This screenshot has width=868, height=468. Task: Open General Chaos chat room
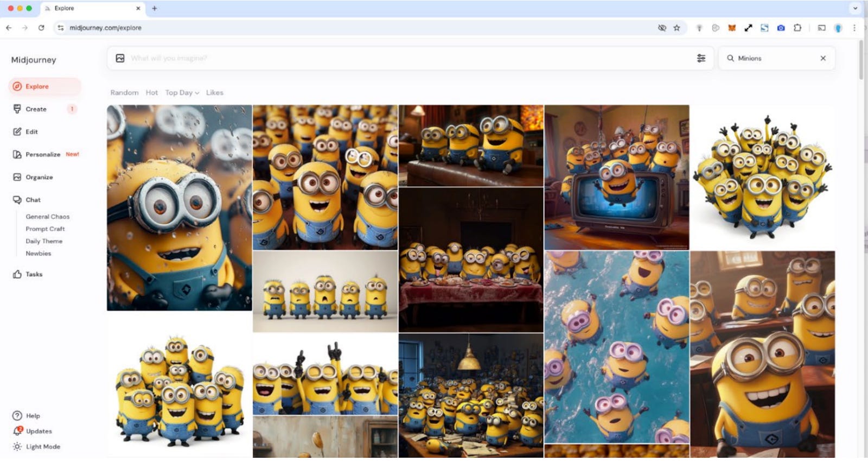tap(48, 217)
